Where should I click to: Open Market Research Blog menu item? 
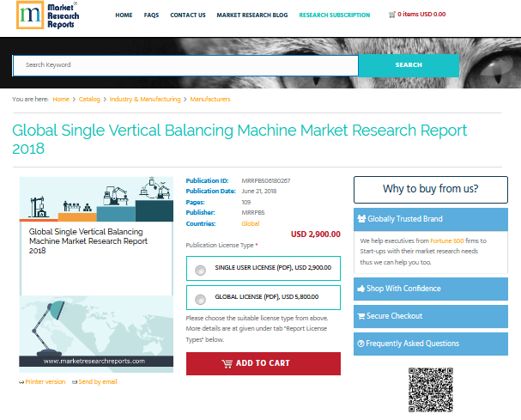(252, 15)
